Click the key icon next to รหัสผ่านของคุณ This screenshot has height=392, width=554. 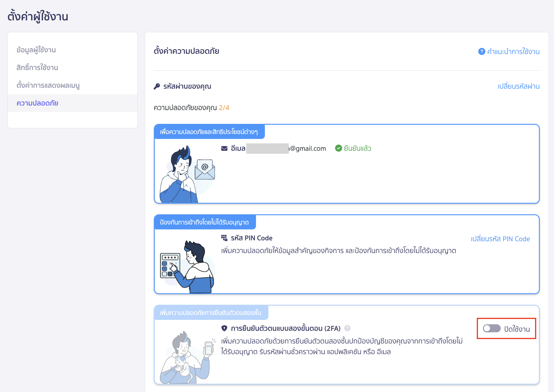pos(157,86)
